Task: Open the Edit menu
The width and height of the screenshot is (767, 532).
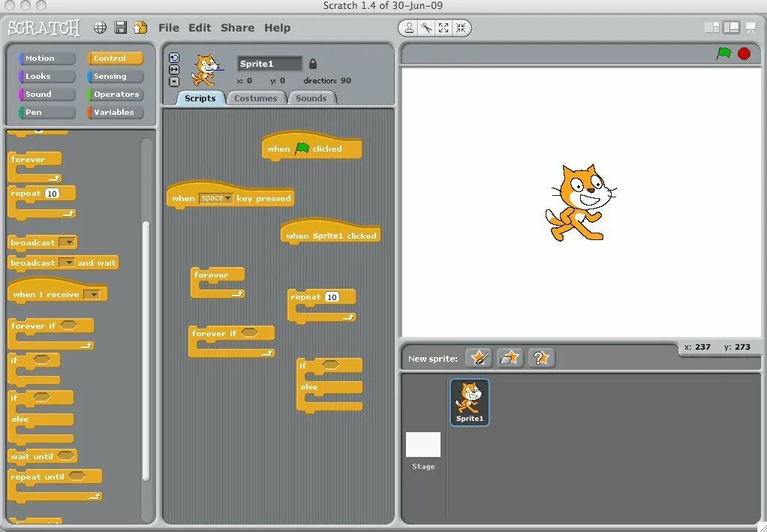Action: point(200,28)
